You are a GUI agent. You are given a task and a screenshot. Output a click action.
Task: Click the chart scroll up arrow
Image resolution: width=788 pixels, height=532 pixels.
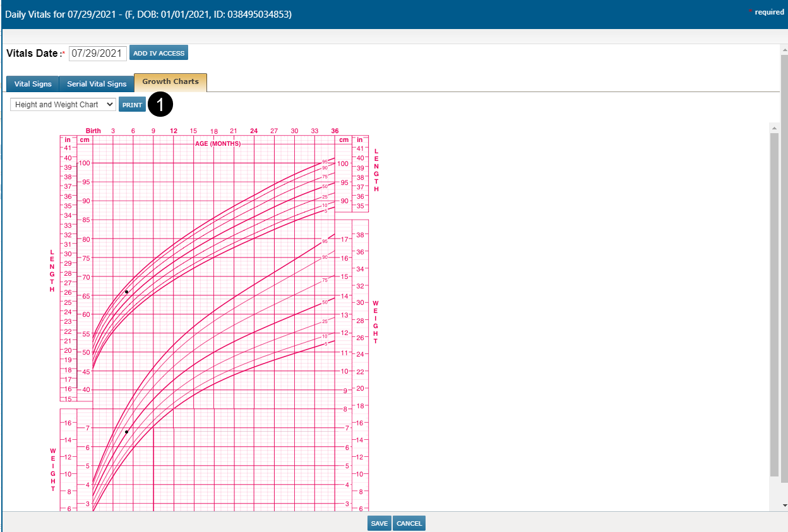[x=775, y=128]
